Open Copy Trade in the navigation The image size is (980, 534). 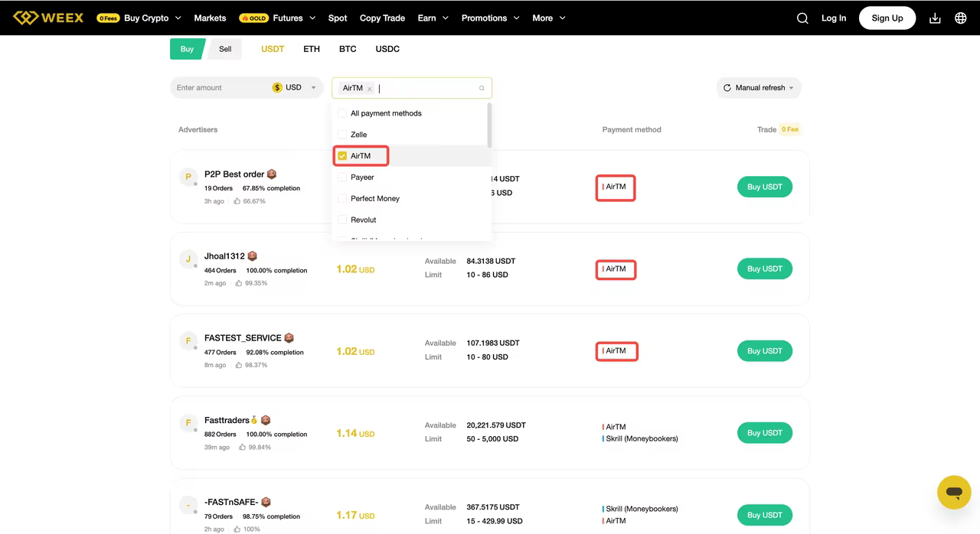382,18
